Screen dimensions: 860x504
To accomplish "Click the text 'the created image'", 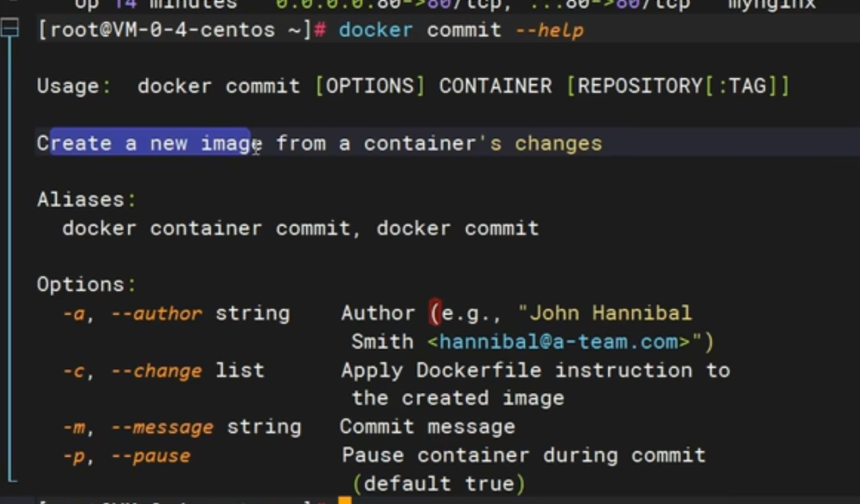I will [x=458, y=398].
